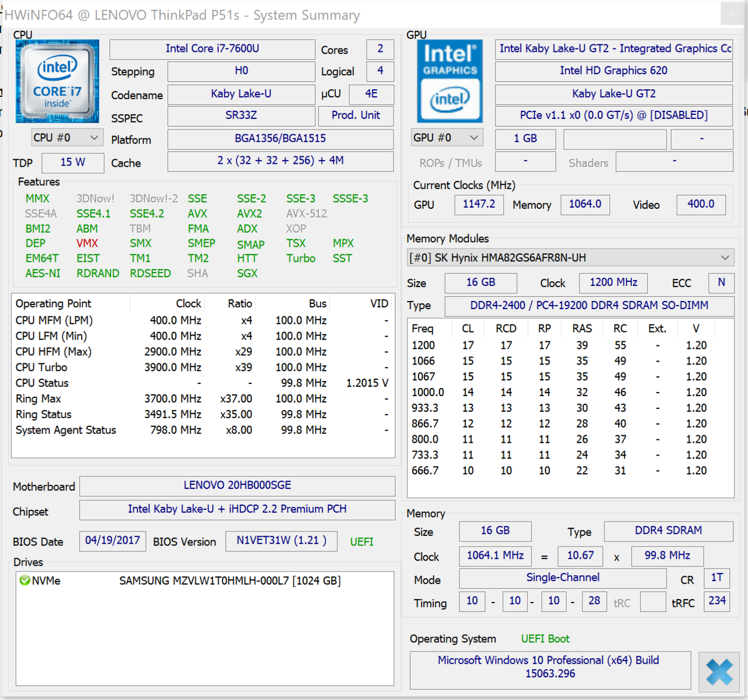Click the Windows 10 Professional build field

click(x=550, y=670)
